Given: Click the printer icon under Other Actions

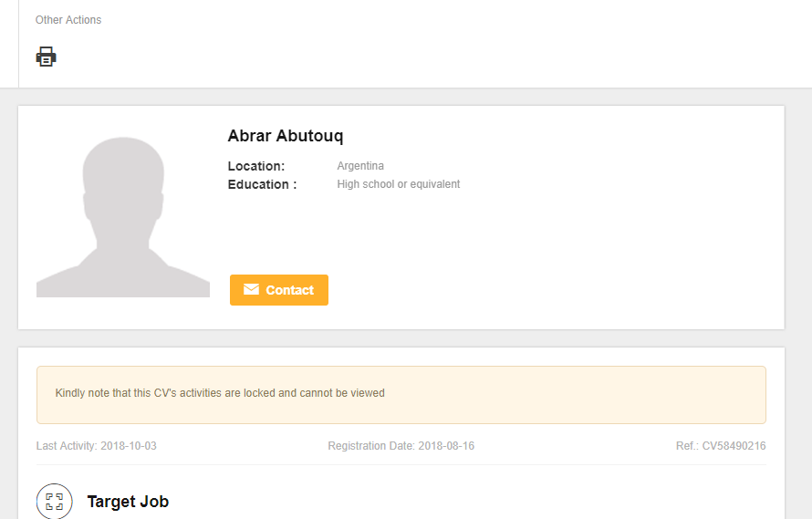Looking at the screenshot, I should point(47,57).
